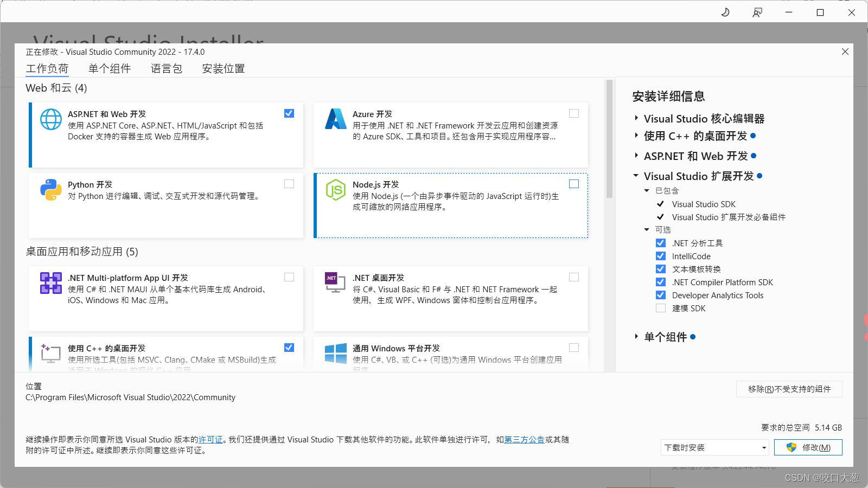This screenshot has width=868, height=488.
Task: Click the C++ desktop development icon
Action: (51, 353)
